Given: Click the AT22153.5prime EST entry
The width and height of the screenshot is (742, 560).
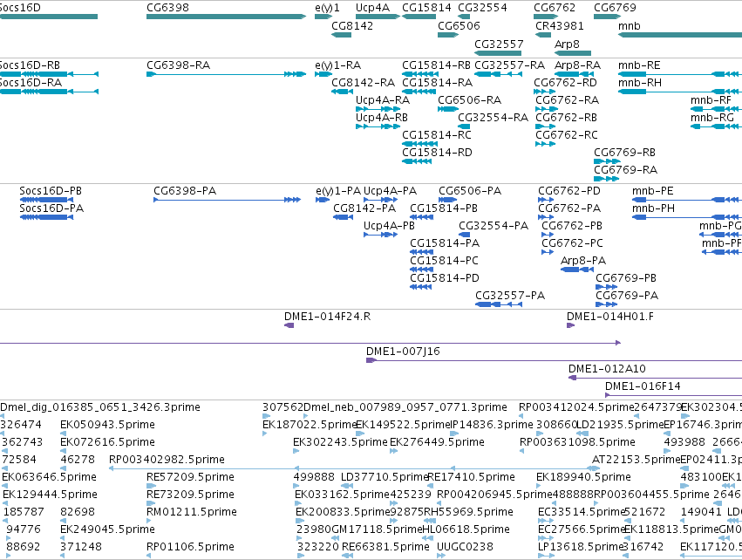Looking at the screenshot, I should 636,460.
